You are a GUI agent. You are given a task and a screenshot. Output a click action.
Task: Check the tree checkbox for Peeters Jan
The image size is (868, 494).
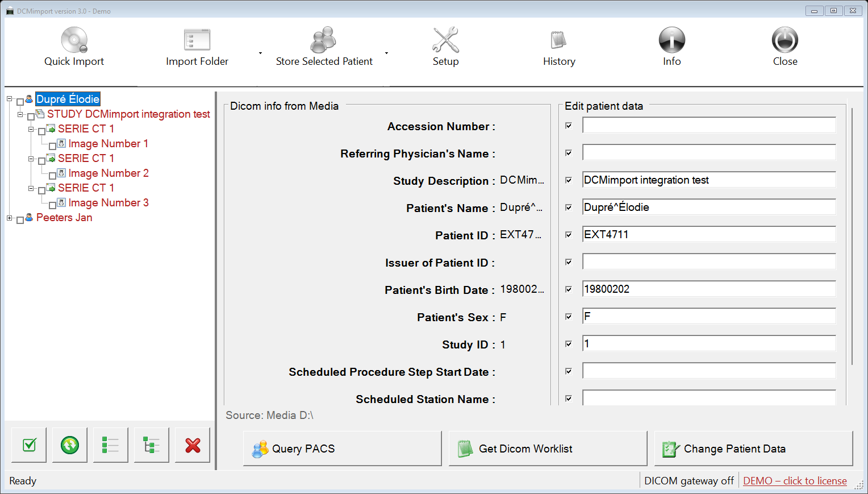coord(20,221)
